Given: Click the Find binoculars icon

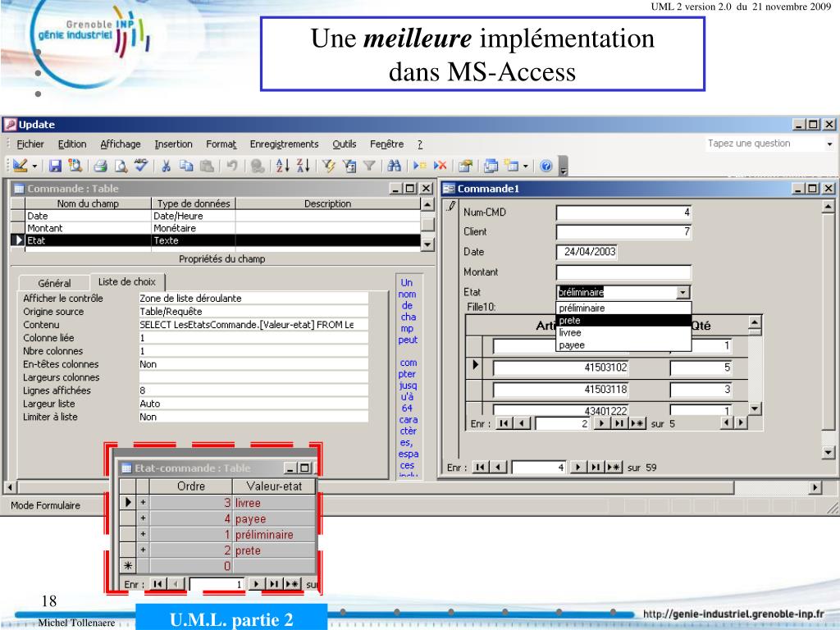Looking at the screenshot, I should 395,166.
